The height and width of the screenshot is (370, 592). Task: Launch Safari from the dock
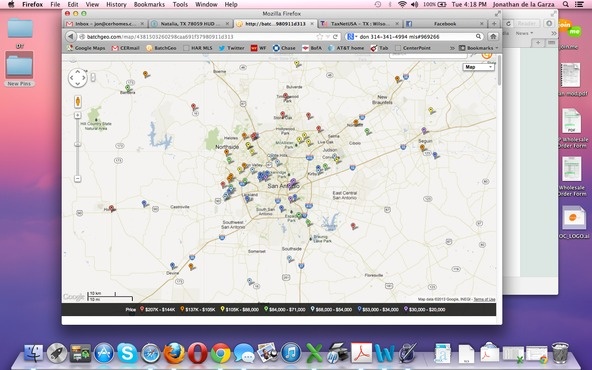tap(151, 353)
